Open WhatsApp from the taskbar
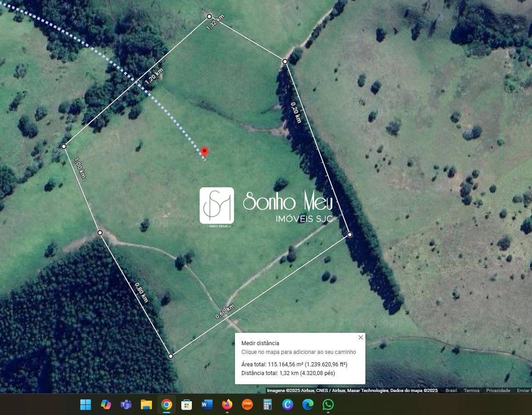This screenshot has height=415, width=532. pyautogui.click(x=328, y=404)
